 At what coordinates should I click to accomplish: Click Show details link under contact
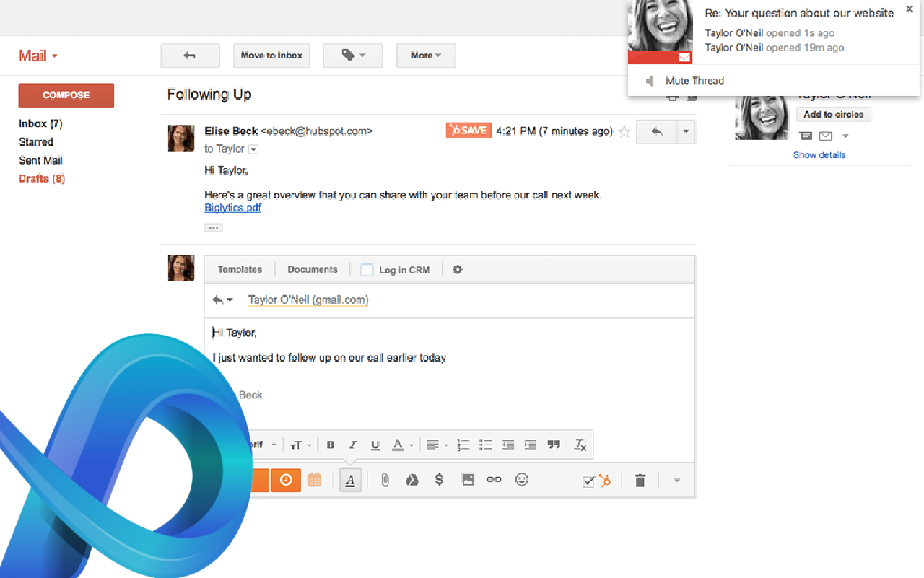(x=819, y=155)
